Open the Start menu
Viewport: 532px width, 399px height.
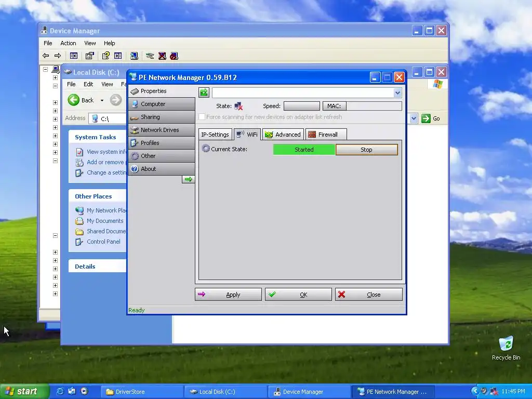tap(24, 391)
